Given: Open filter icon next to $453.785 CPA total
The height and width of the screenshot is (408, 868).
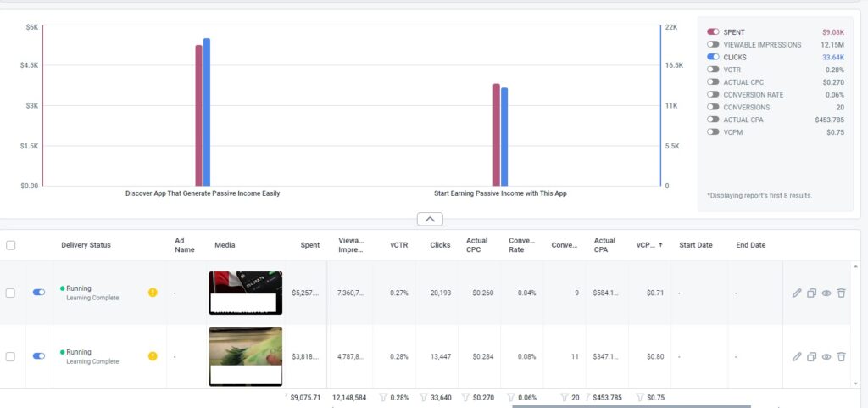Looking at the screenshot, I should point(588,397).
